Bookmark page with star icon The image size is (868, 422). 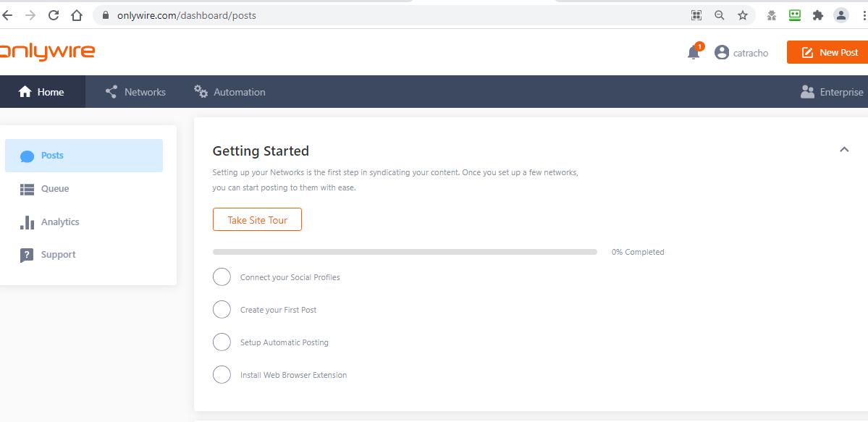click(x=742, y=15)
